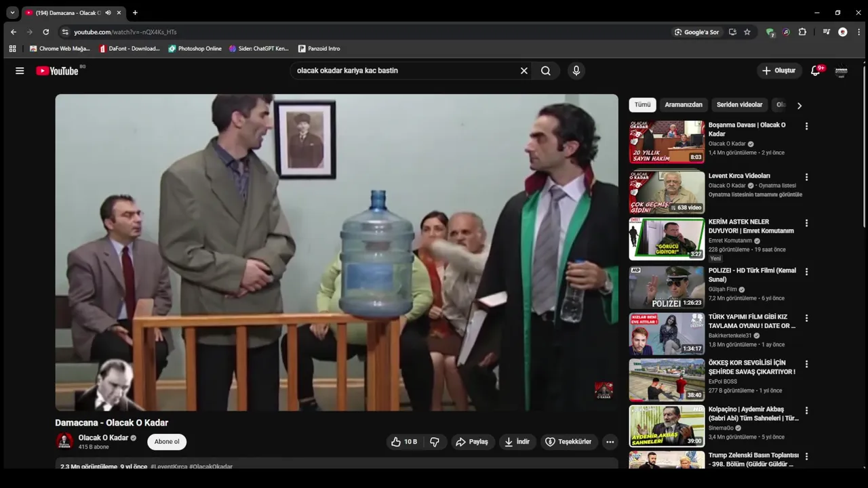Click the Abone ol subscribe button
Viewport: 868px width, 488px height.
[167, 442]
